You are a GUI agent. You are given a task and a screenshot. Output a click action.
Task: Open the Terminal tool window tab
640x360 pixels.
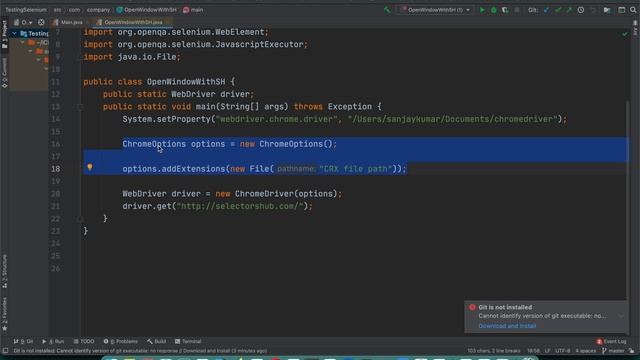(188, 341)
